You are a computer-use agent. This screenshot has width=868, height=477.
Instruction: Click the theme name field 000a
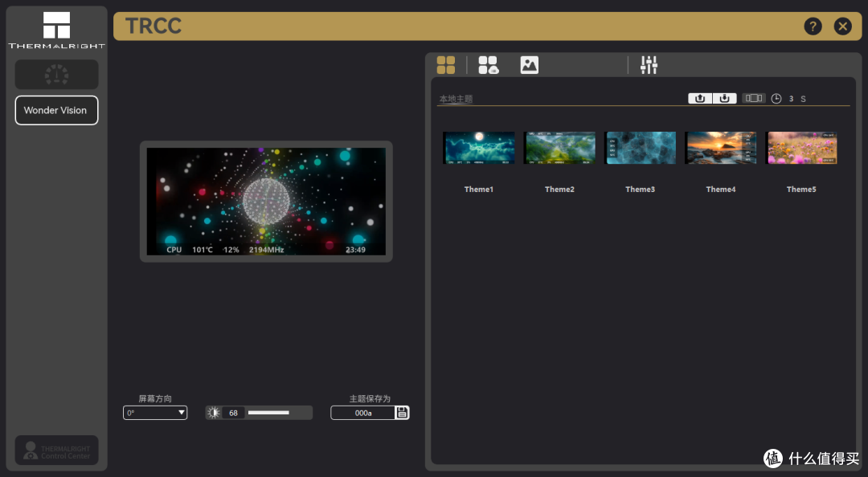coord(363,413)
